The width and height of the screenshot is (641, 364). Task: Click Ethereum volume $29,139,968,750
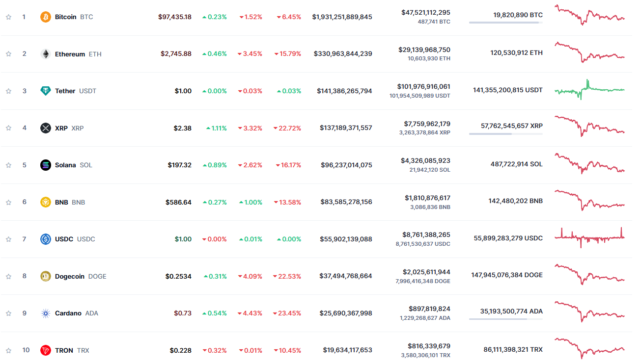click(424, 50)
